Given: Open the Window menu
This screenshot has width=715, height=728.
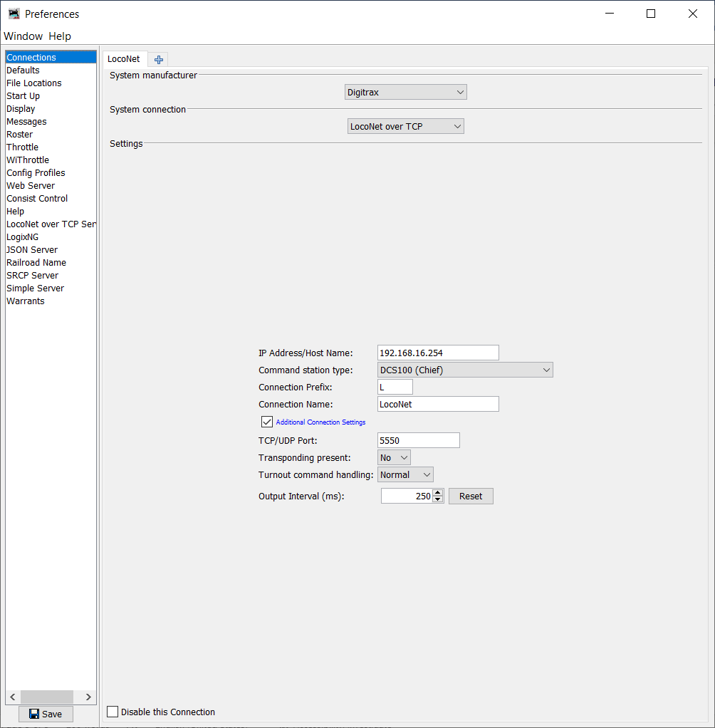Looking at the screenshot, I should [24, 36].
